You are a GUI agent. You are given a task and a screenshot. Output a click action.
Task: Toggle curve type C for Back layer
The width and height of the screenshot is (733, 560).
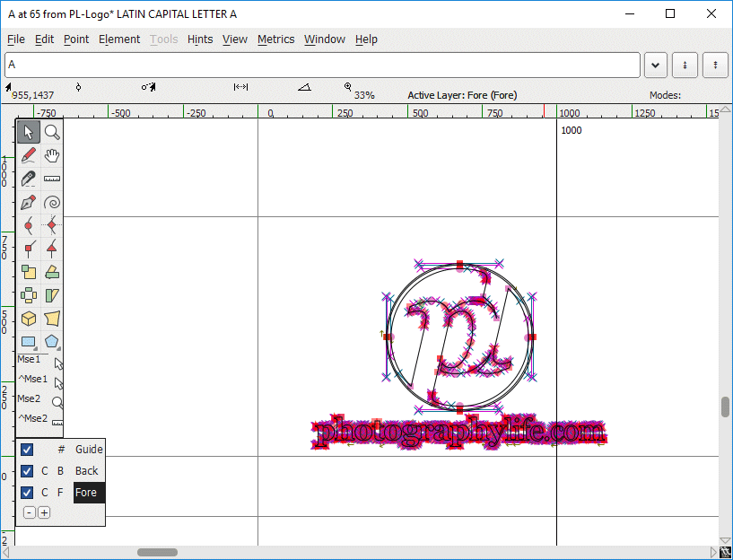[x=44, y=471]
